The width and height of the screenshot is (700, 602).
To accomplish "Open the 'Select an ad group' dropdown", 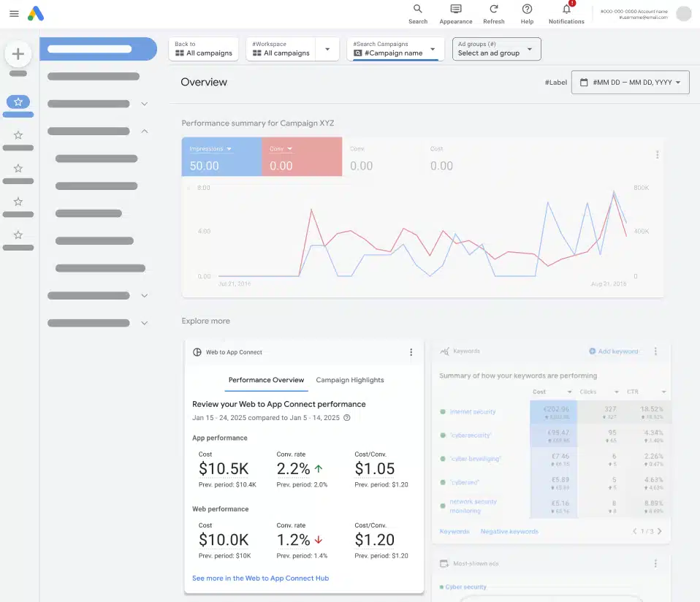I will pyautogui.click(x=496, y=49).
